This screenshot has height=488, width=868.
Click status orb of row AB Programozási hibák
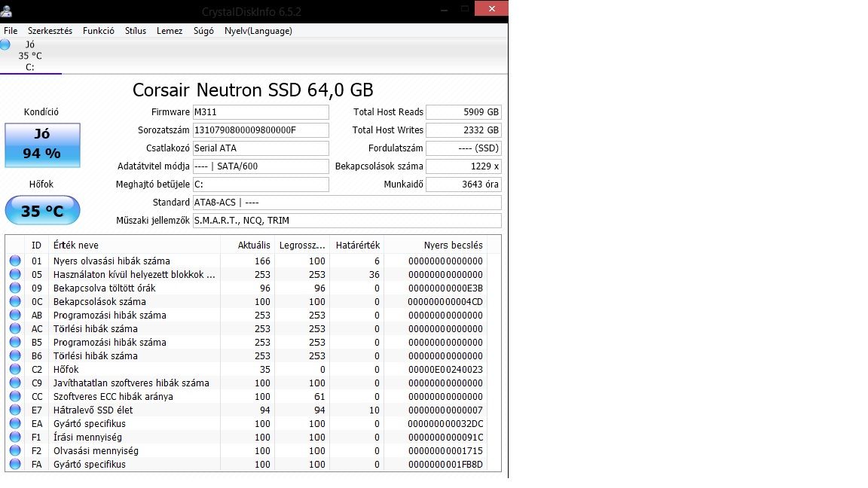(15, 315)
